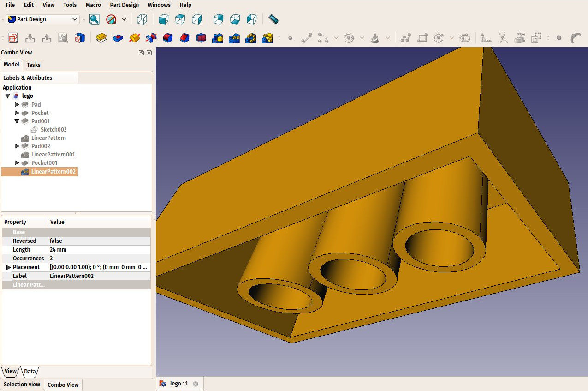Click the Polar Pattern tool icon

coord(251,38)
